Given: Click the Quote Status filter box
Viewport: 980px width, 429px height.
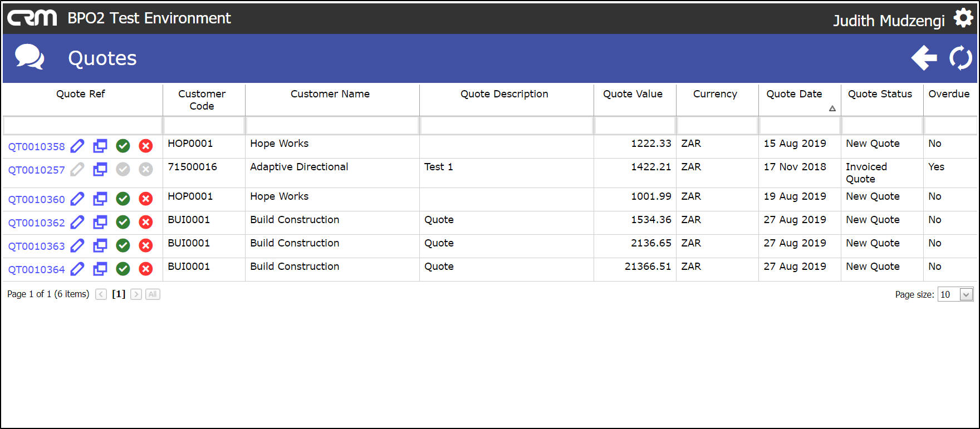Looking at the screenshot, I should tap(881, 126).
